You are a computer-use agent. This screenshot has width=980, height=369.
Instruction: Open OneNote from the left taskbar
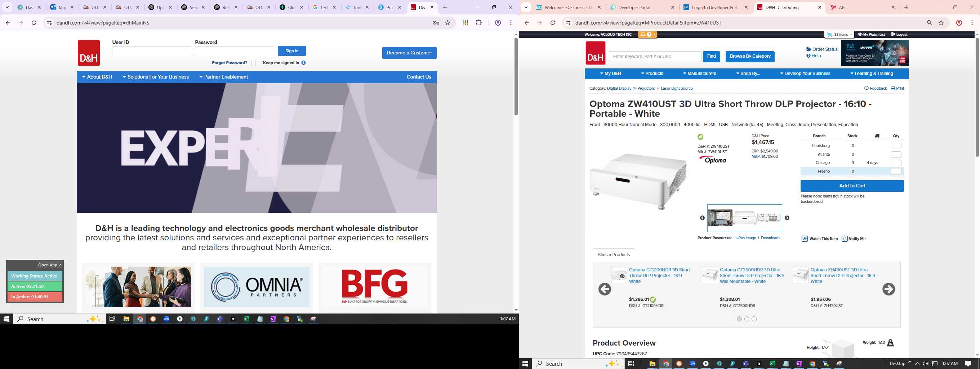coord(273,319)
